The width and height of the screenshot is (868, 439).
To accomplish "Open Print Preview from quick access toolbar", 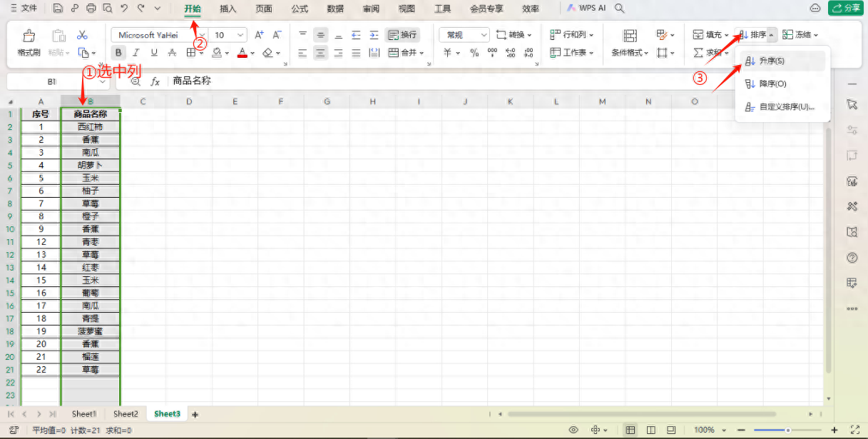I will click(x=107, y=9).
